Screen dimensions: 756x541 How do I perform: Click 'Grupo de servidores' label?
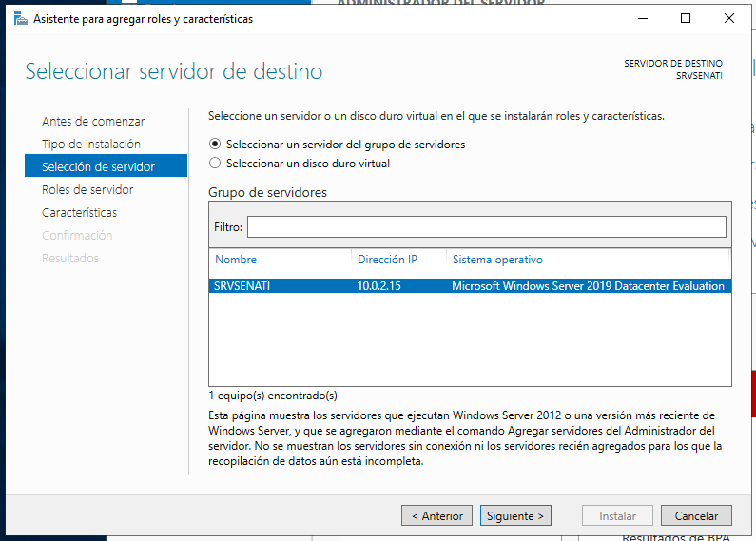point(267,192)
